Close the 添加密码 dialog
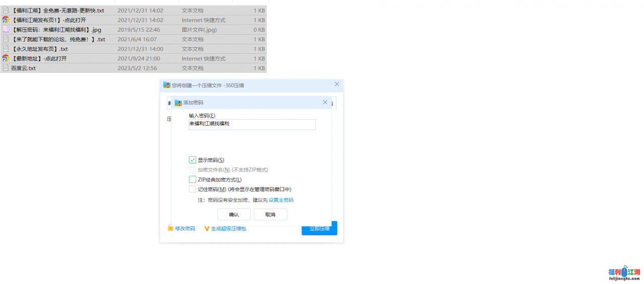This screenshot has height=284, width=644. (x=325, y=103)
